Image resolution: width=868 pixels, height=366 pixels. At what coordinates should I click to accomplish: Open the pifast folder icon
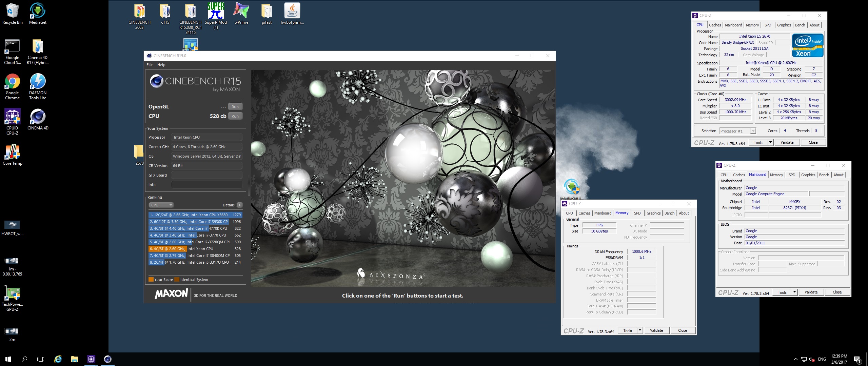point(267,14)
